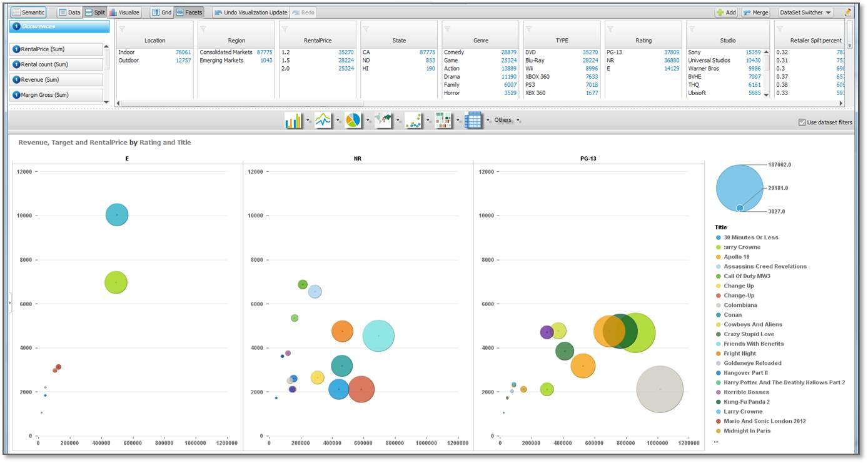Viewport: 868px width, 463px height.
Task: Open the heat map type dropdown arrow
Action: point(458,121)
